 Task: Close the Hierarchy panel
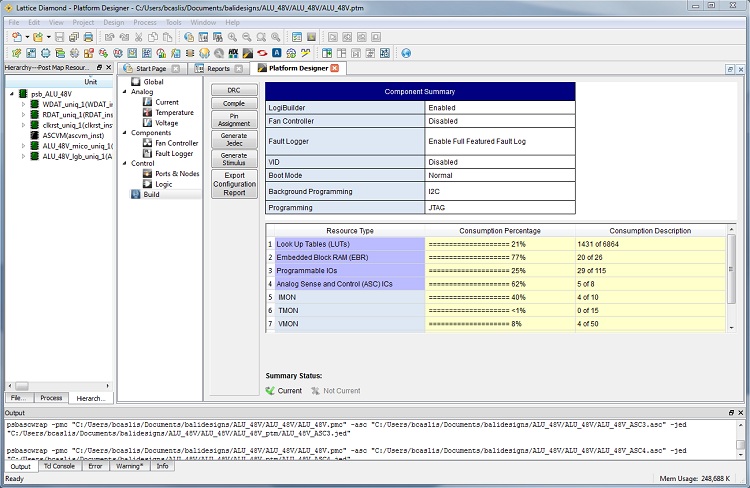(110, 67)
